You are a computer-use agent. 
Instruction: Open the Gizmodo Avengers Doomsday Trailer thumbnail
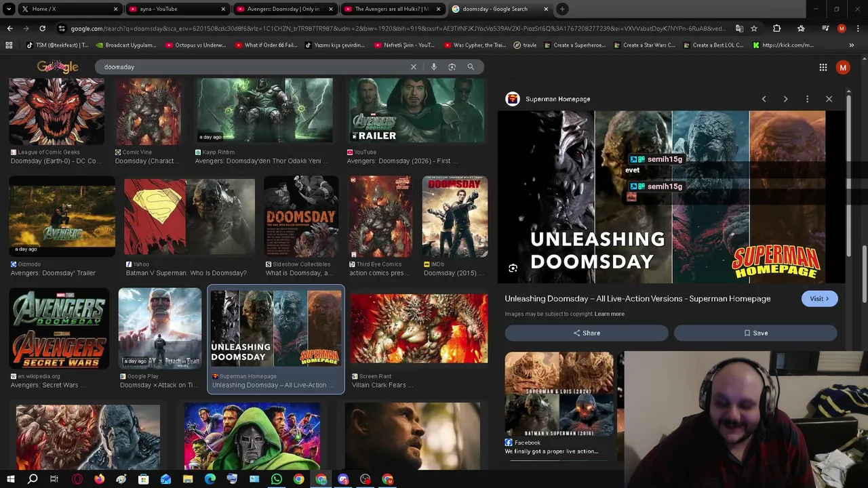click(62, 217)
